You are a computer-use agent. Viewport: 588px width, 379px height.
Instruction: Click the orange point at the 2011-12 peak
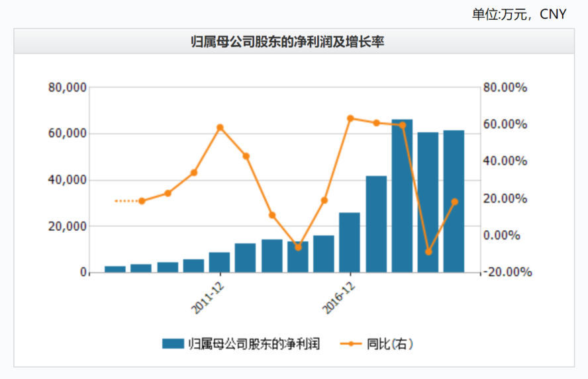click(x=220, y=128)
